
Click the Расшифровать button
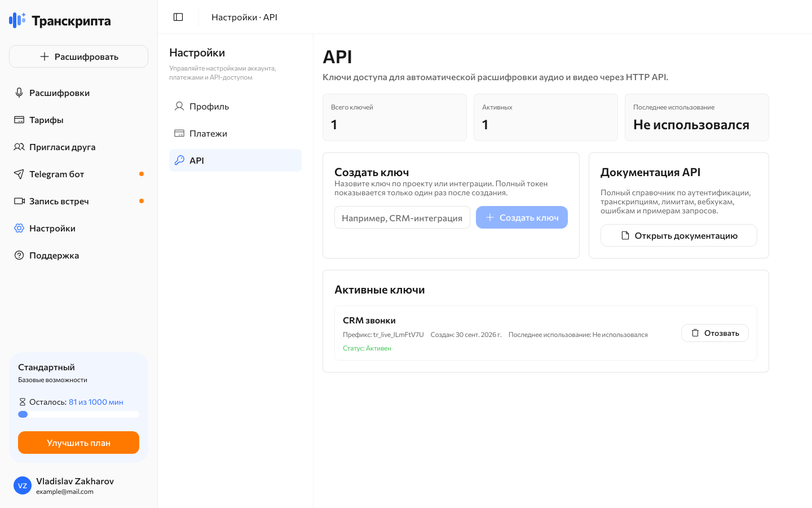pos(78,56)
